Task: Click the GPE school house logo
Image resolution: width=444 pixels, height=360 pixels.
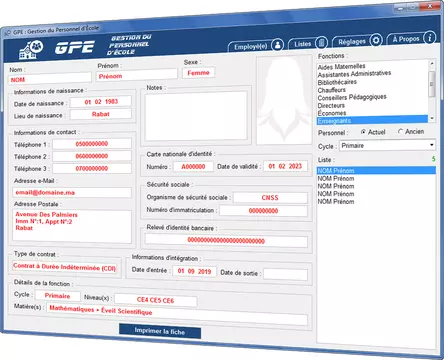Action: point(31,50)
